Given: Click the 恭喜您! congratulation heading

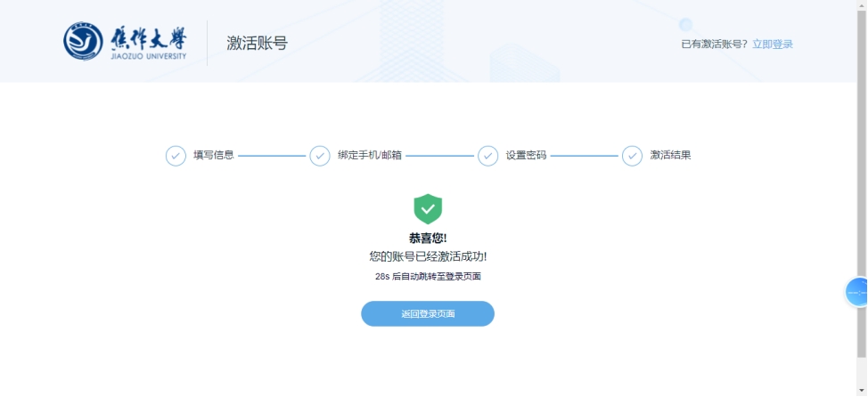Looking at the screenshot, I should coord(428,239).
